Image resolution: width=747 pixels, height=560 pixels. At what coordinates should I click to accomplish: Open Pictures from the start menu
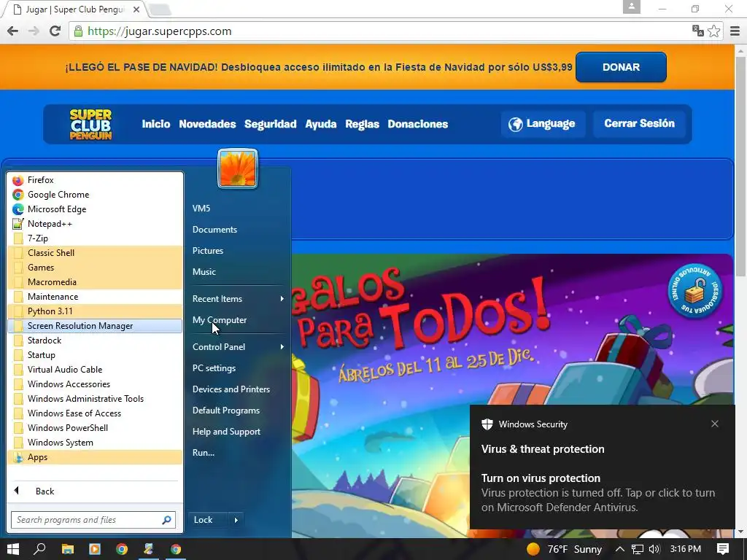208,251
